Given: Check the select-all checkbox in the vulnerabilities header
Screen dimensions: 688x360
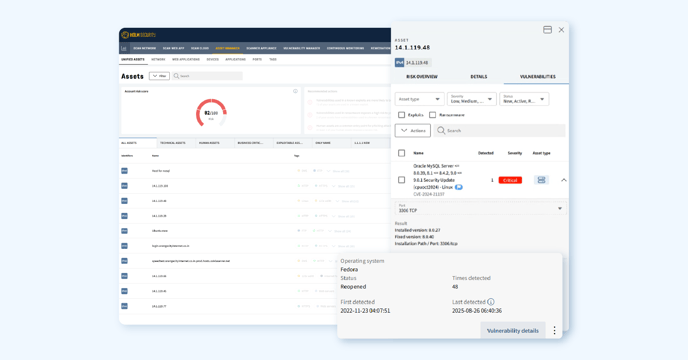Looking at the screenshot, I should (401, 153).
